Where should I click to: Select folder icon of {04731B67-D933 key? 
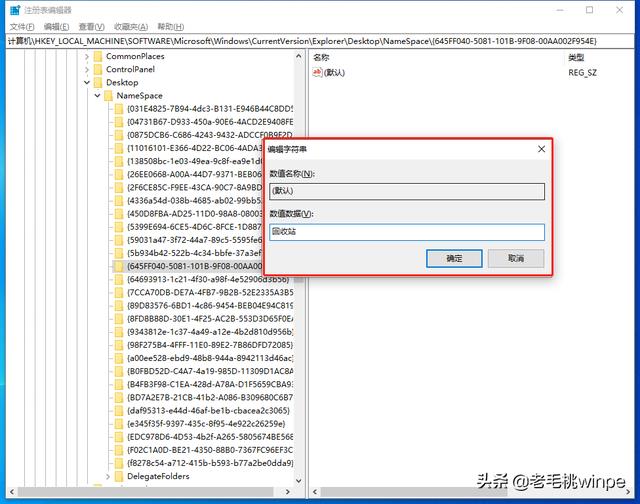pos(119,122)
